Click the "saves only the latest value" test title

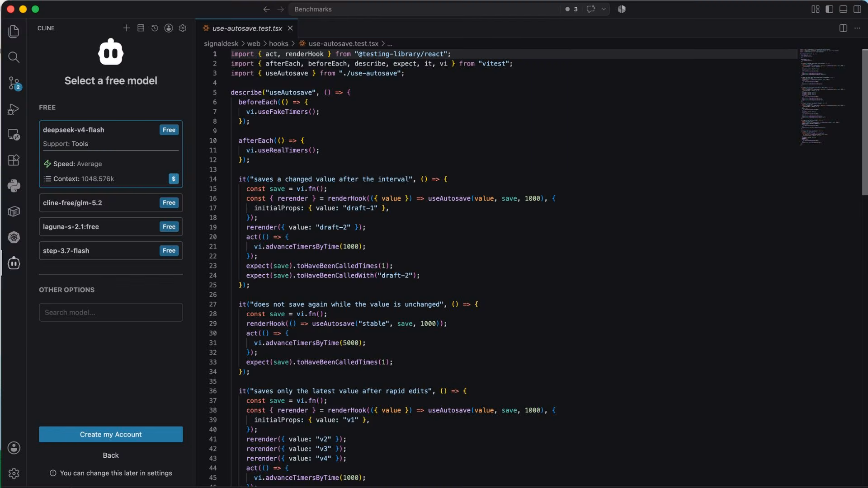pyautogui.click(x=341, y=391)
